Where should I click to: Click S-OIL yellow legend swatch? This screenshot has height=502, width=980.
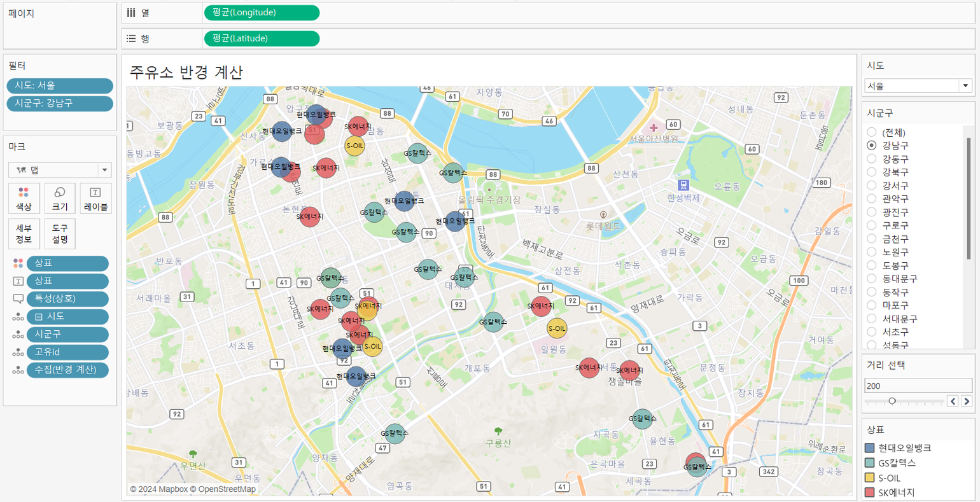(x=870, y=478)
